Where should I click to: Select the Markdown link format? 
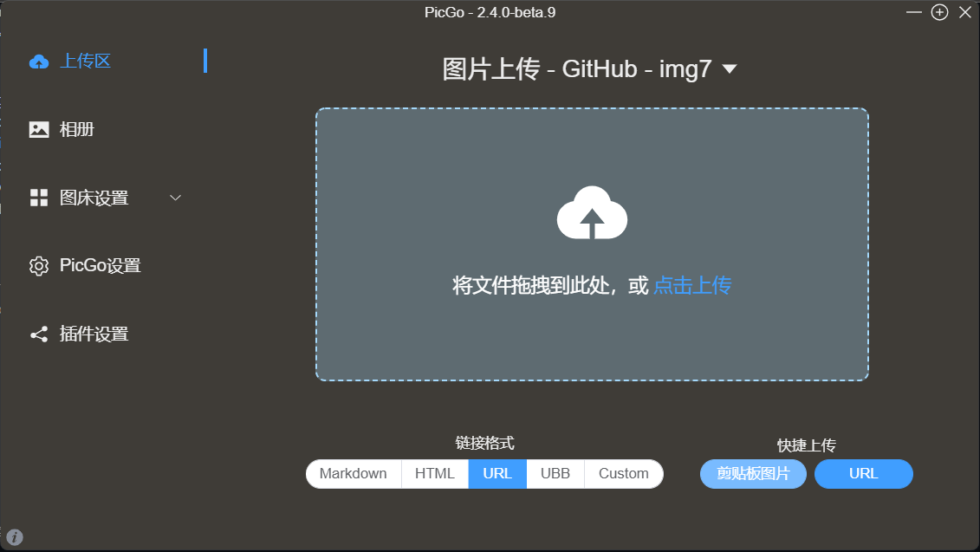[x=354, y=473]
